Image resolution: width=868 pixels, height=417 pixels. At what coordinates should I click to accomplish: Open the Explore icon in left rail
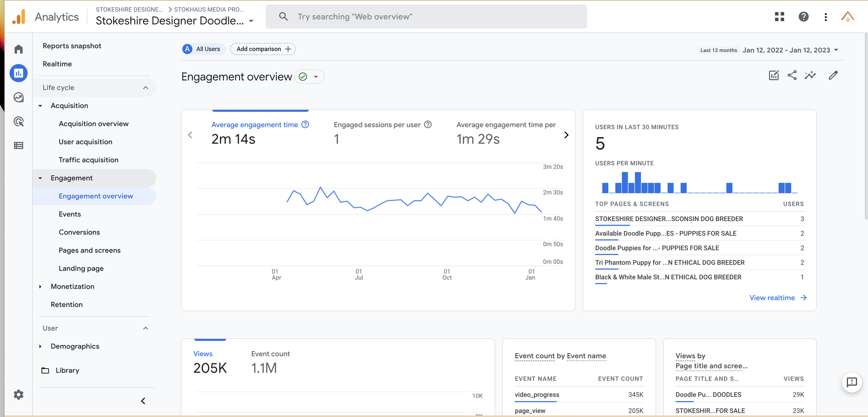pos(19,98)
